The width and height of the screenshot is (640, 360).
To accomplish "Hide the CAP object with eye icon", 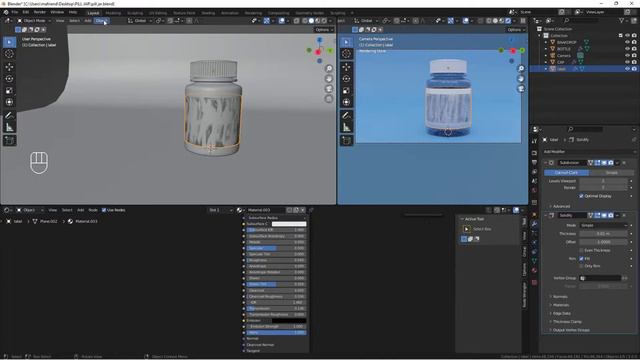I will pos(627,62).
